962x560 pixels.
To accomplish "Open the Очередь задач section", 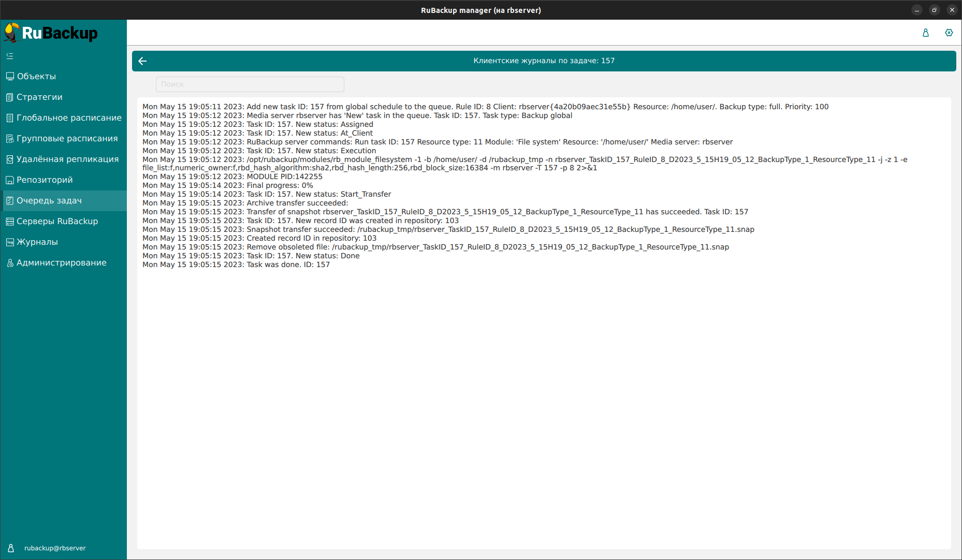I will click(x=49, y=201).
